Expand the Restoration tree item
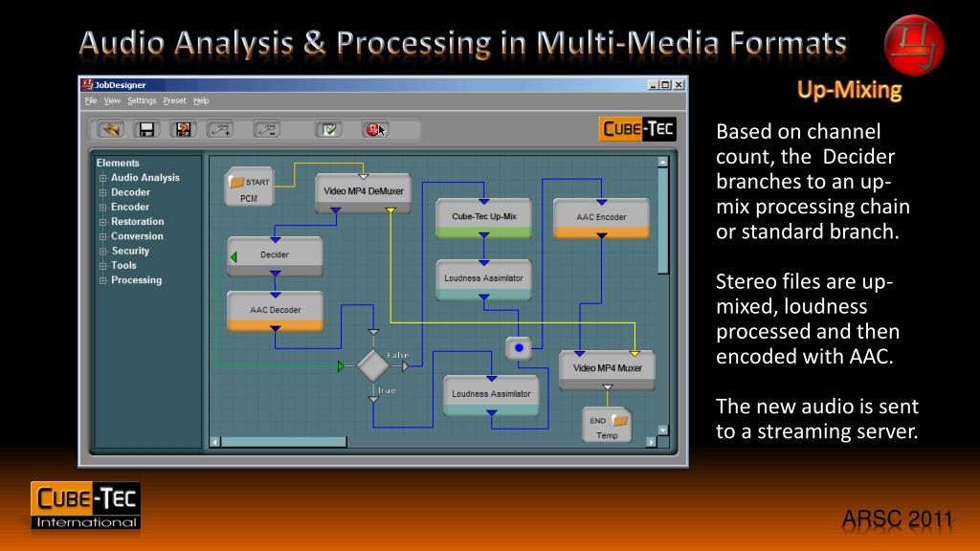The image size is (980, 551). 102,222
